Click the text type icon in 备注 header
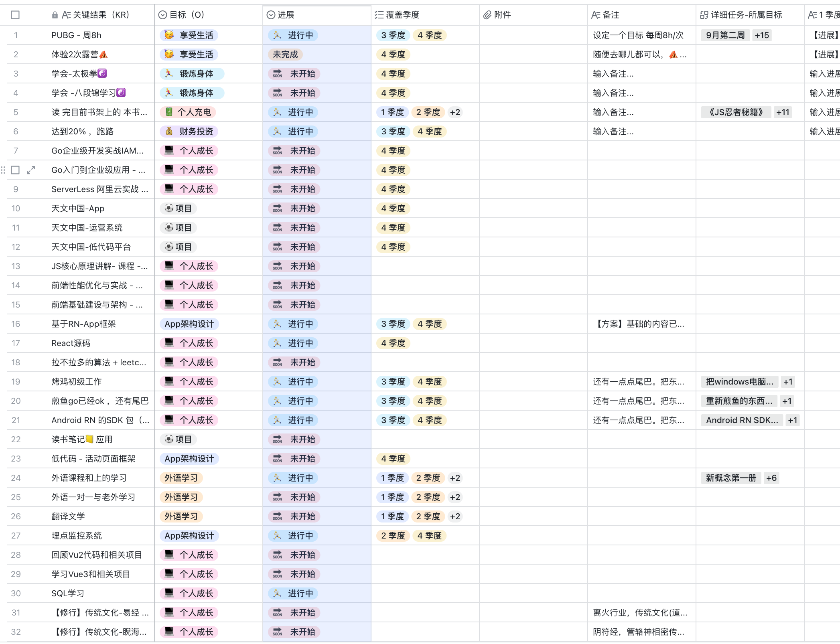Image resolution: width=840 pixels, height=644 pixels. click(596, 15)
